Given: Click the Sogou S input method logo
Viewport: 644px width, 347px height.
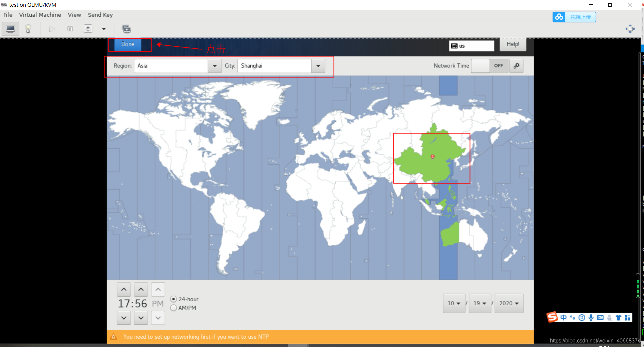Looking at the screenshot, I should tap(552, 317).
